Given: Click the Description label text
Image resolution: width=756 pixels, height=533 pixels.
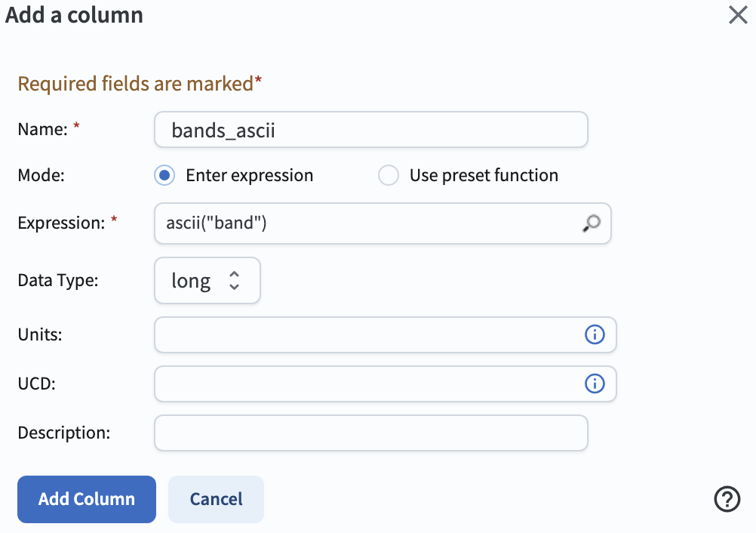Looking at the screenshot, I should tap(63, 433).
